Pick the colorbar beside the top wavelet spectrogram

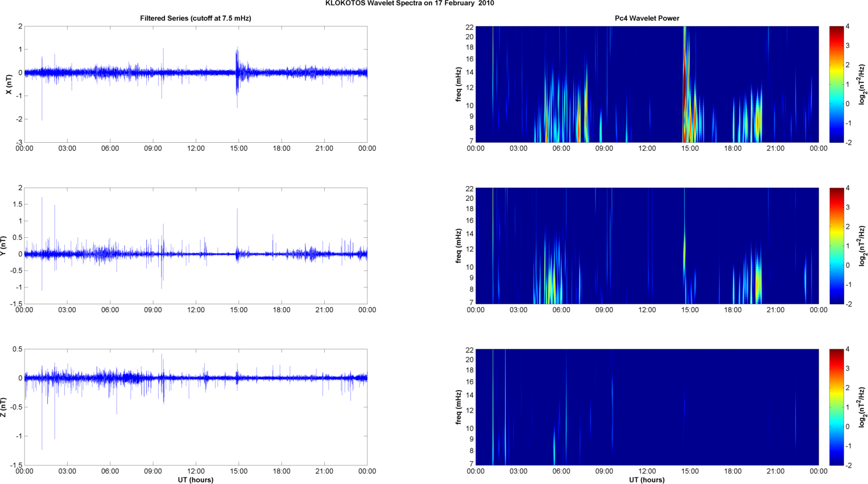click(x=836, y=84)
